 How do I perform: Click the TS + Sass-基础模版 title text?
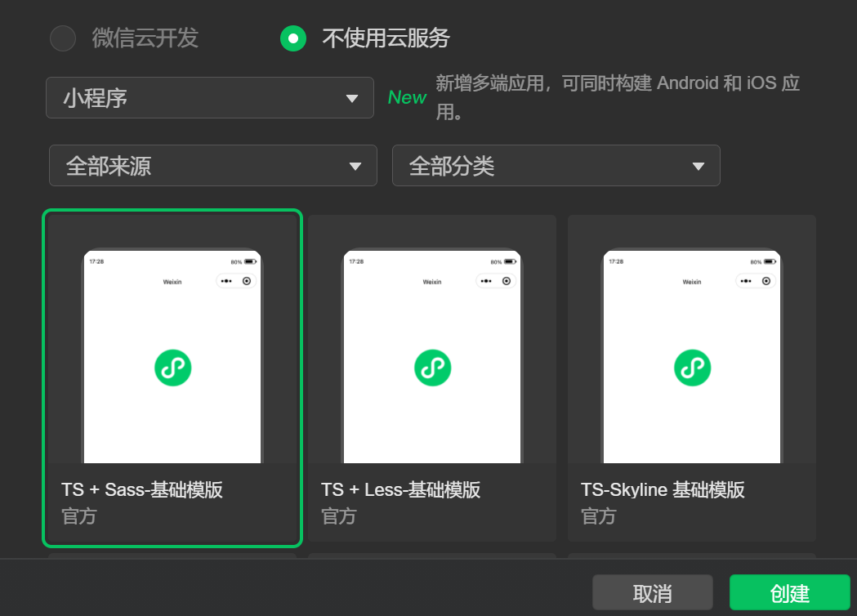click(142, 489)
